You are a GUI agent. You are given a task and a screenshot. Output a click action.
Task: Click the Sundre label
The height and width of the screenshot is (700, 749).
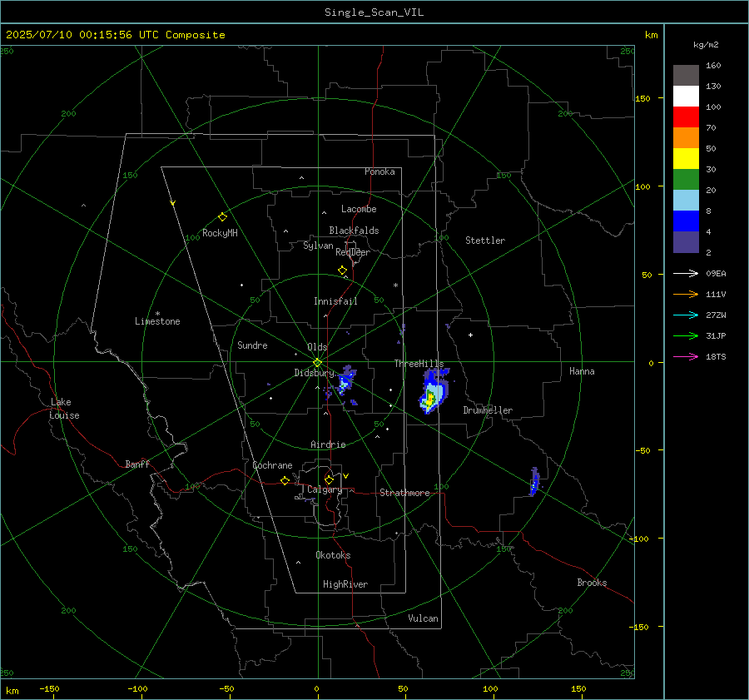pyautogui.click(x=252, y=345)
